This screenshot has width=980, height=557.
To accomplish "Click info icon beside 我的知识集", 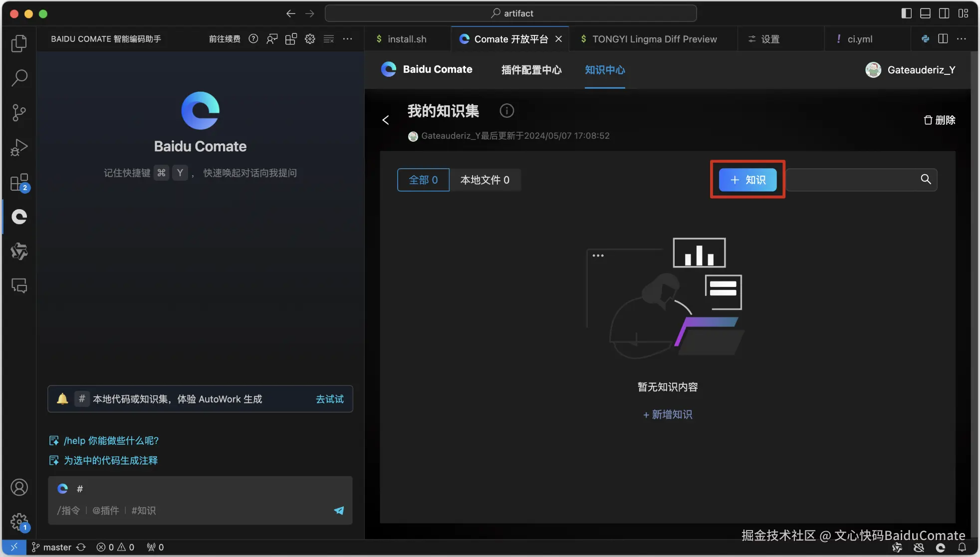I will [506, 111].
